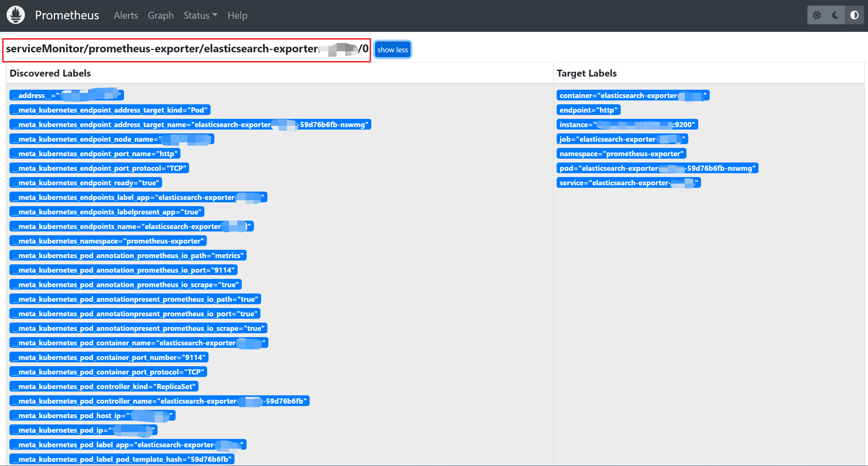Image resolution: width=868 pixels, height=466 pixels.
Task: Click target label service="elasticsearch-exporter"
Action: pyautogui.click(x=629, y=183)
